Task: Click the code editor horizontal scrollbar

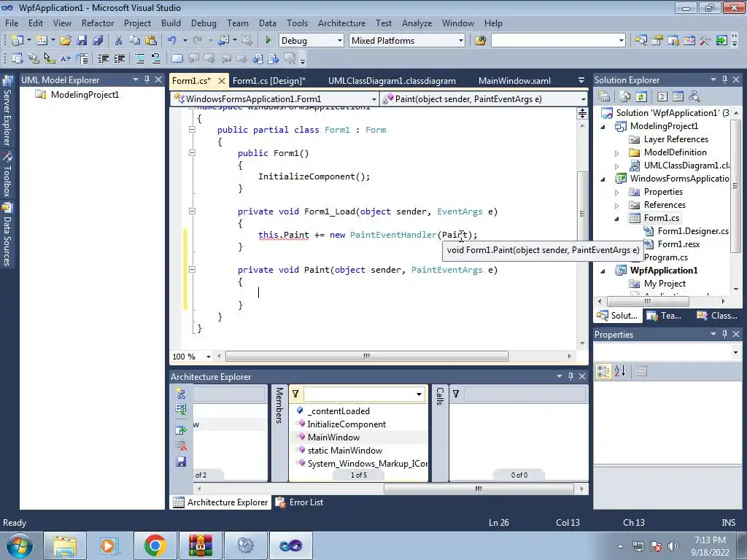Action: tap(366, 357)
